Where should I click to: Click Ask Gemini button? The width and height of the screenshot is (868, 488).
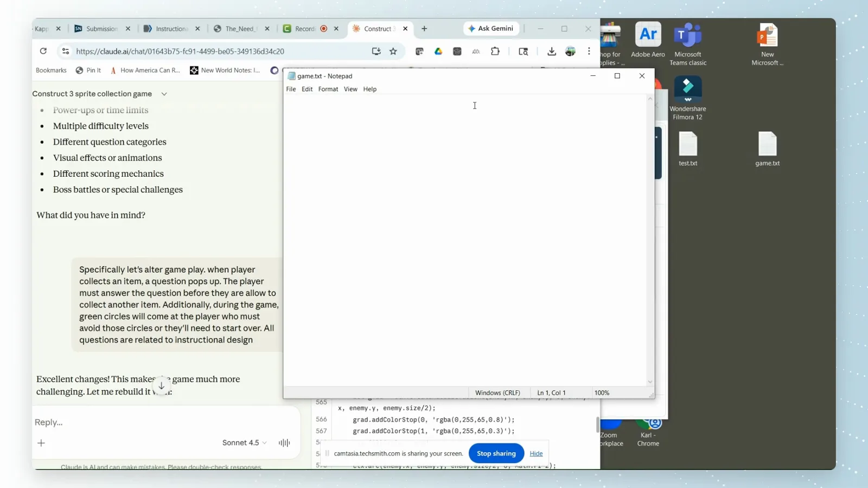tap(490, 28)
